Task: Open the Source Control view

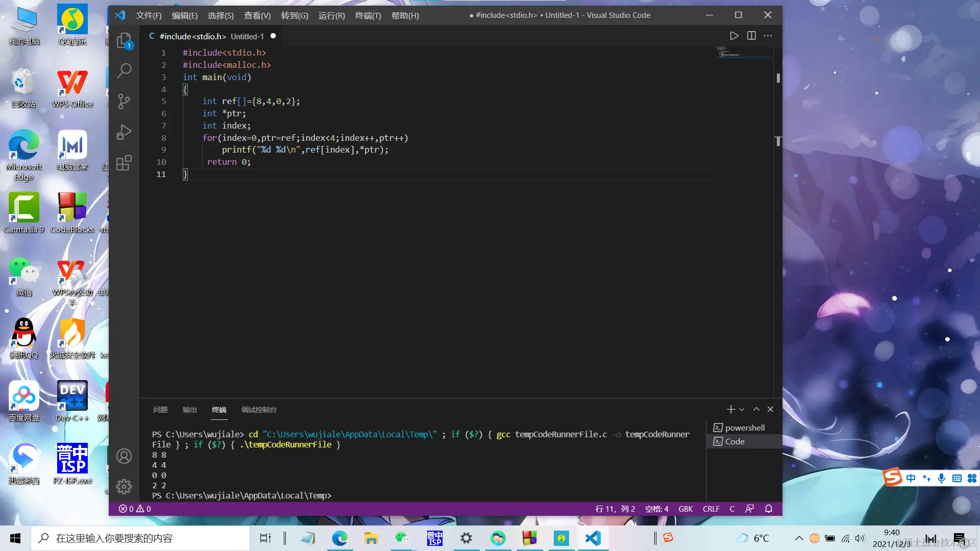Action: pos(124,101)
